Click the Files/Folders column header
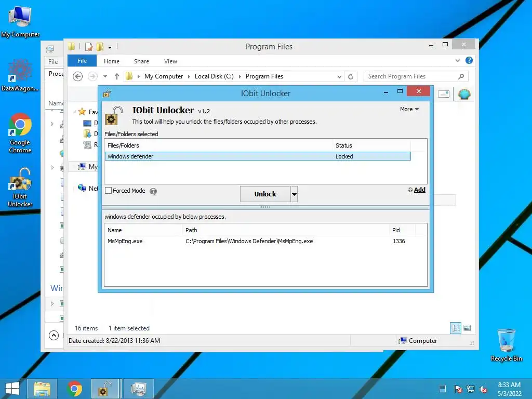This screenshot has width=532, height=399. pos(219,145)
